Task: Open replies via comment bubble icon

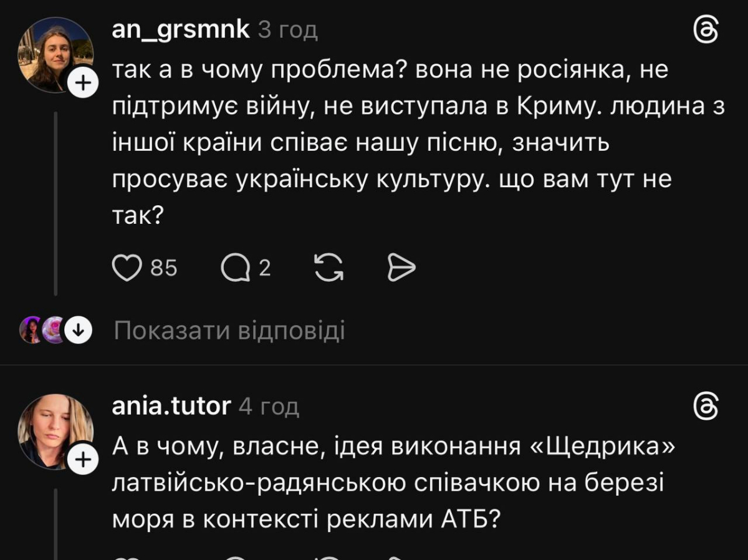Action: [x=235, y=268]
